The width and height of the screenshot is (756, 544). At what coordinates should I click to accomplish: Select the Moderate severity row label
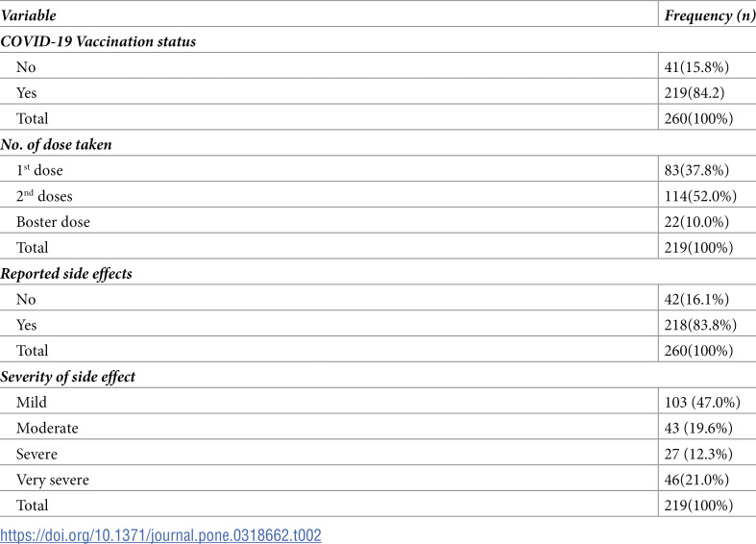[x=47, y=429]
